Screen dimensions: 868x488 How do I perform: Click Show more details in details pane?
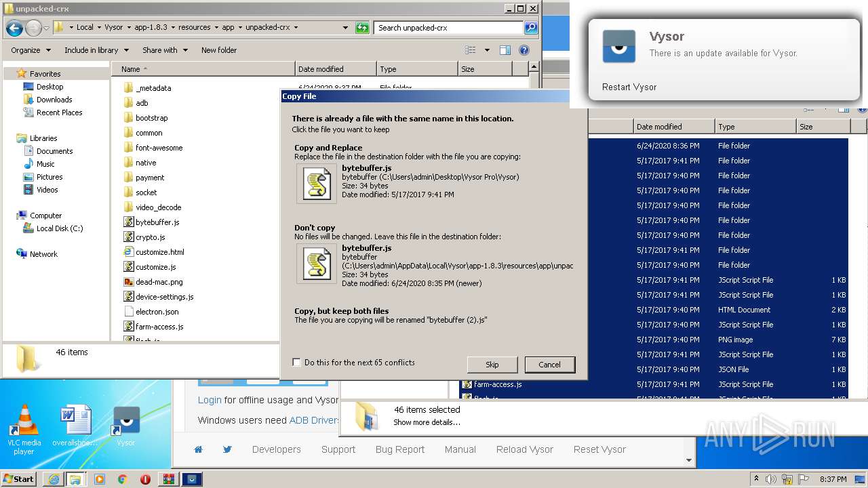point(427,422)
